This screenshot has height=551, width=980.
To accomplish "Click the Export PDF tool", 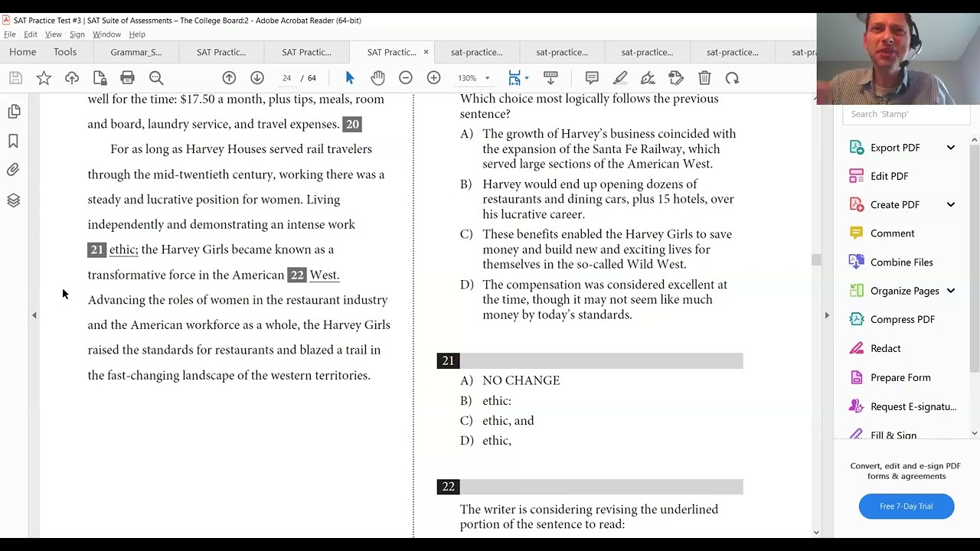I will click(x=895, y=148).
